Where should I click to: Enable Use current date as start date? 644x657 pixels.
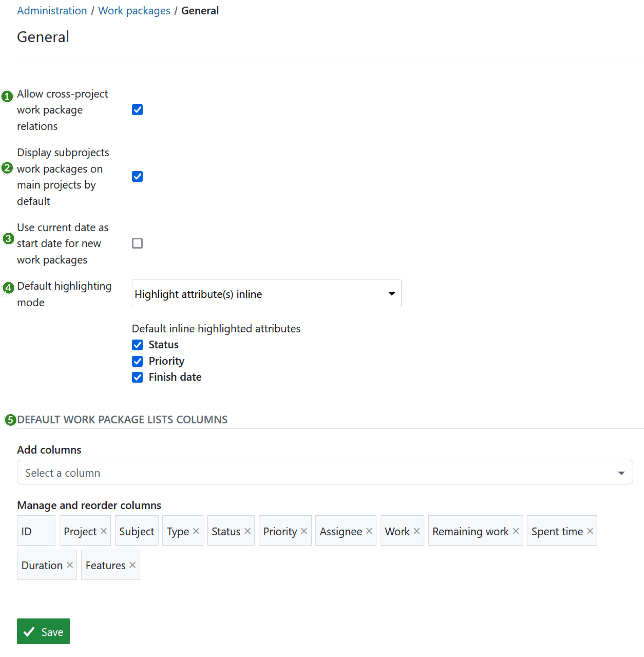[137, 243]
